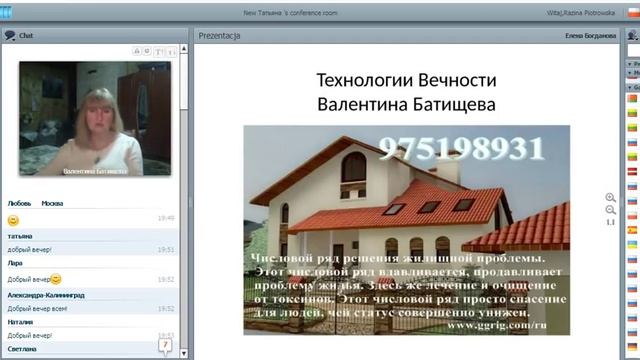The width and height of the screenshot is (640, 360).
Task: Open the participants panel user icon
Action: [633, 36]
